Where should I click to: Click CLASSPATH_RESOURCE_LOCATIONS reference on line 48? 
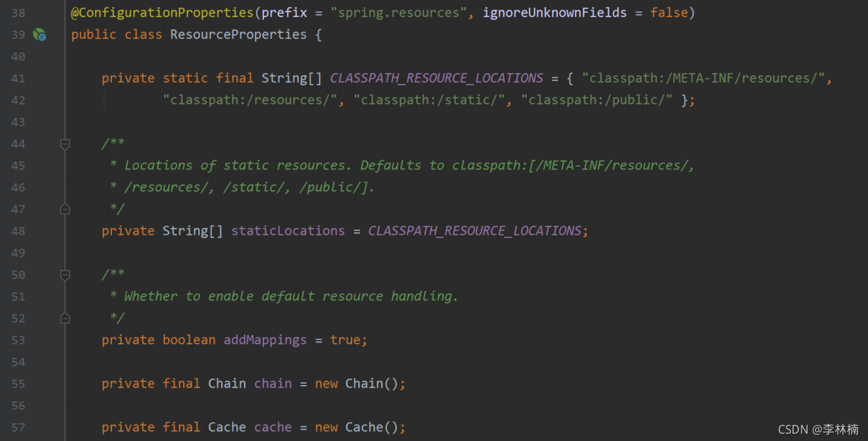point(475,231)
